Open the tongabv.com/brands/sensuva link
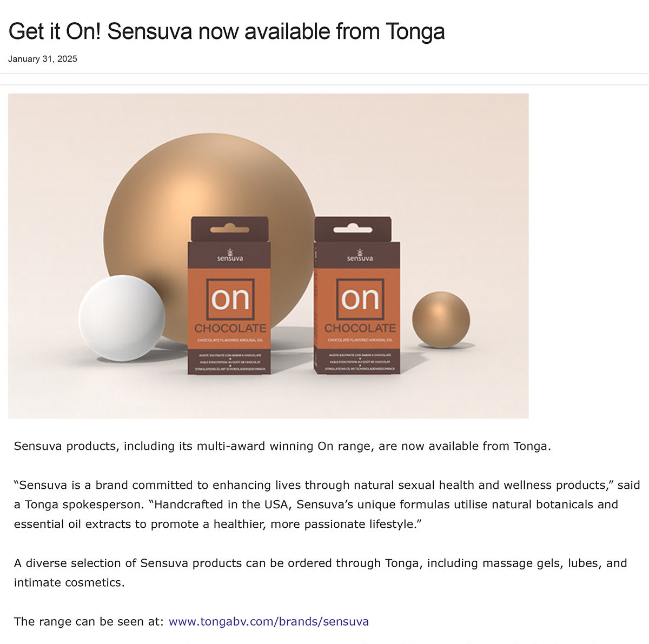649x644 pixels. coord(268,622)
